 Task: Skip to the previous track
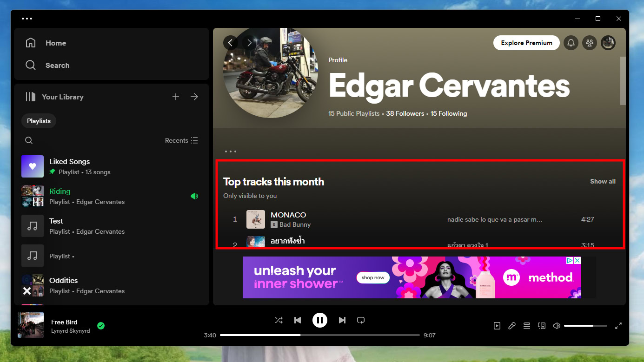click(x=298, y=320)
